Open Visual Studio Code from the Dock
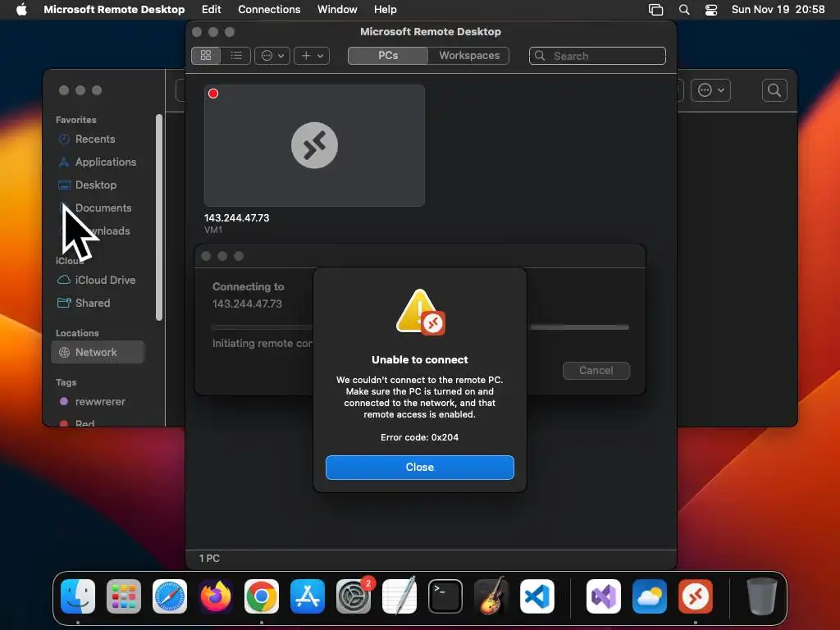Screen dimensions: 840x630 pos(536,596)
